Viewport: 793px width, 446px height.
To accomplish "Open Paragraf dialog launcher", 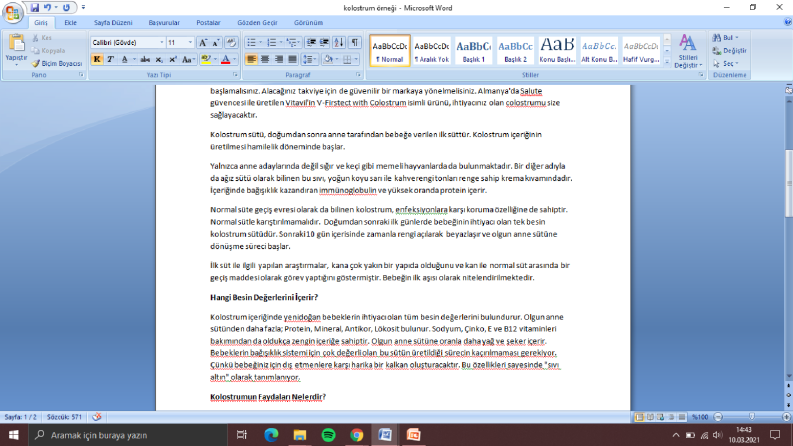I will point(359,75).
